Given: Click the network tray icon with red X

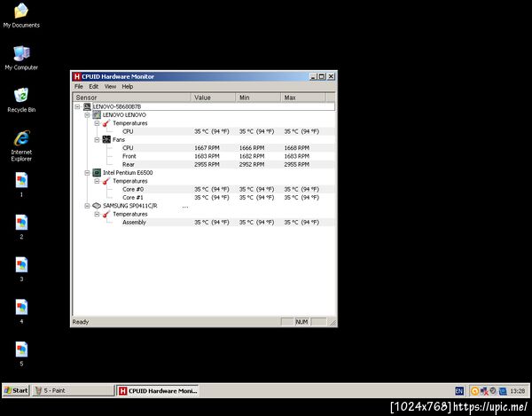Looking at the screenshot, I should pyautogui.click(x=484, y=391).
